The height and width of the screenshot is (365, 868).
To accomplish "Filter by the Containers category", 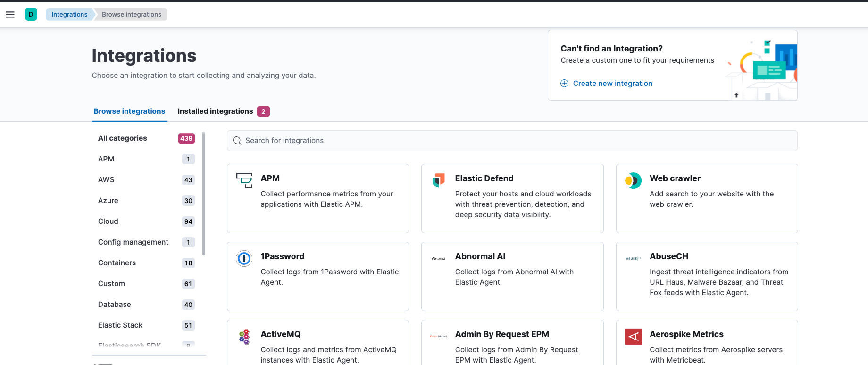I will [x=117, y=263].
